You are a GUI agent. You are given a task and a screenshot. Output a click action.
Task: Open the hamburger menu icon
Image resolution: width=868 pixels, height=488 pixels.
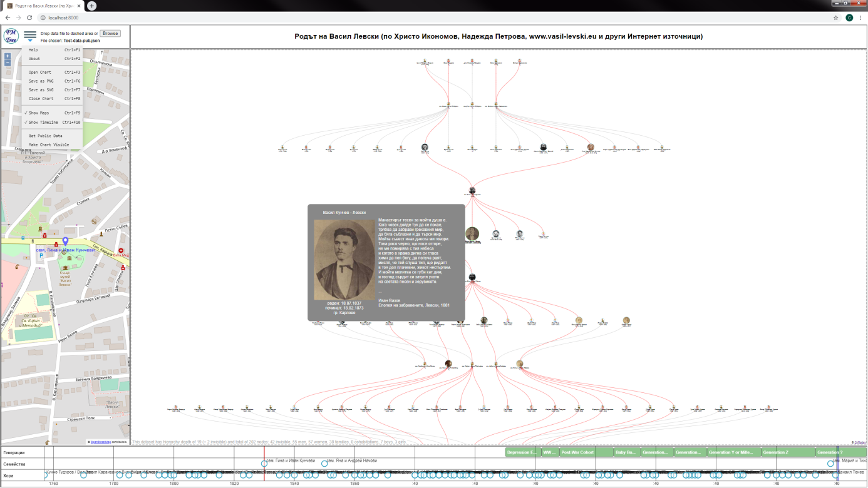coord(30,34)
